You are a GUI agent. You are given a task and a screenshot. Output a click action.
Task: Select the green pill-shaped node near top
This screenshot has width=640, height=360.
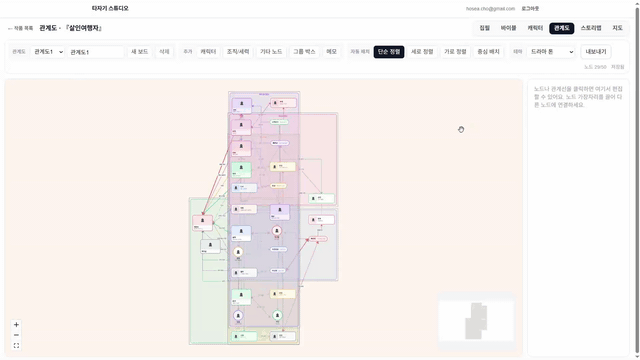(280, 122)
